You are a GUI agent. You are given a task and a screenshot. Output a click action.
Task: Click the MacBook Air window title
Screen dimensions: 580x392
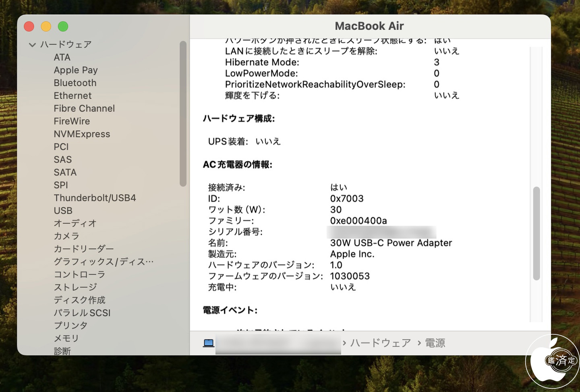click(369, 26)
